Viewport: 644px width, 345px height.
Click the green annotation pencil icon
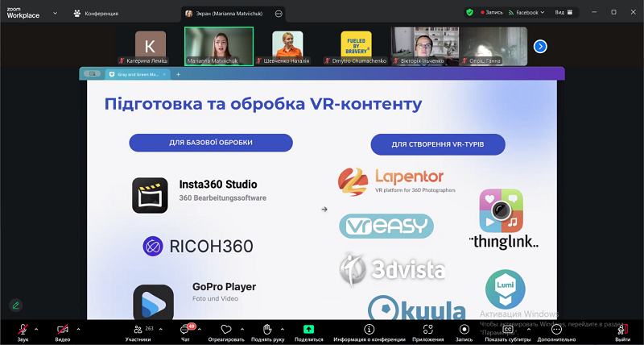(x=15, y=306)
